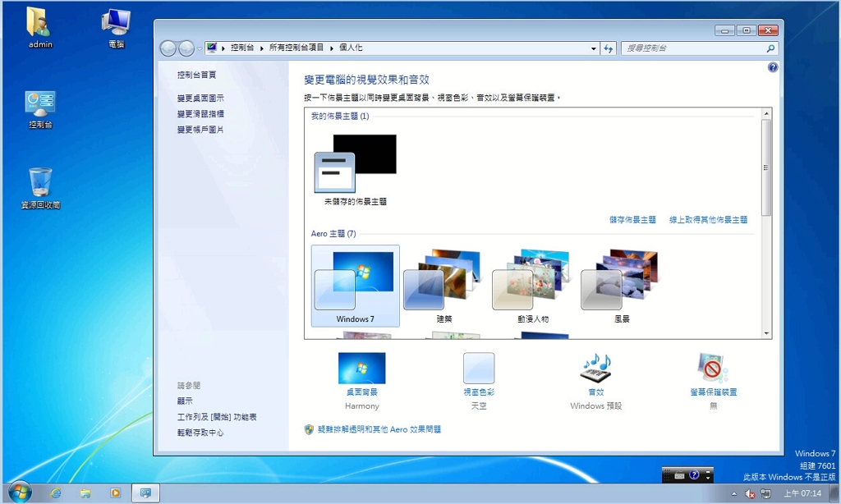Viewport: 841px width, 504px height.
Task: Click the blue help question mark icon
Action: (x=772, y=67)
